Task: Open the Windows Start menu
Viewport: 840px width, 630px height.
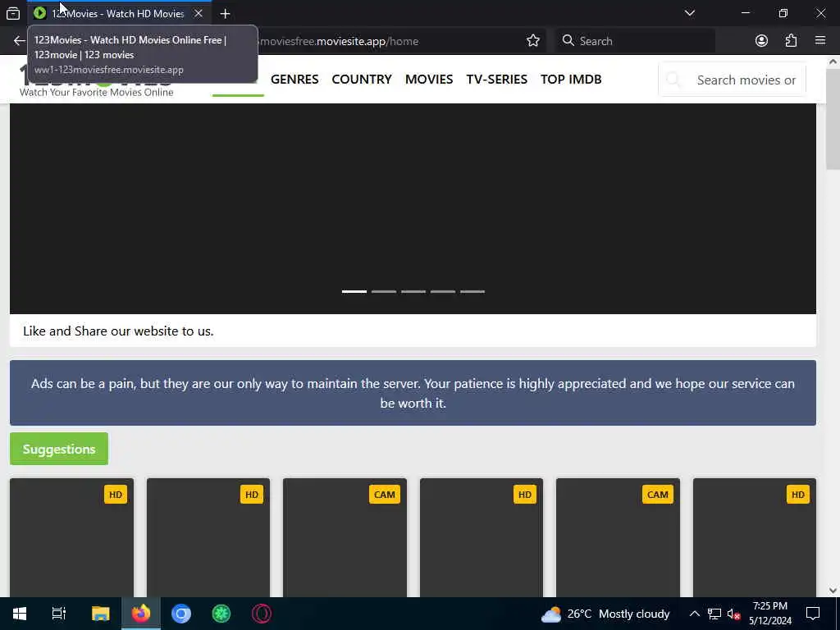Action: click(x=20, y=614)
